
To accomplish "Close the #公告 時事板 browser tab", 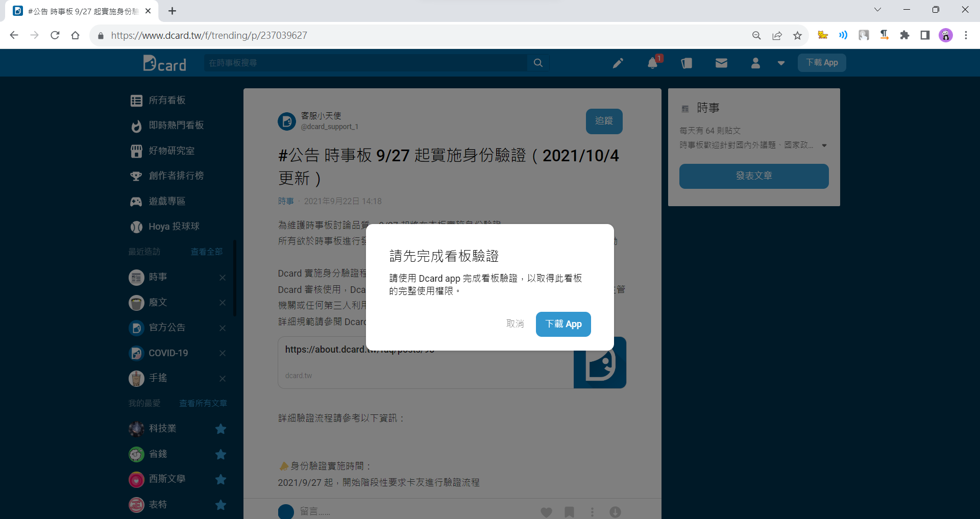I will click(x=148, y=11).
